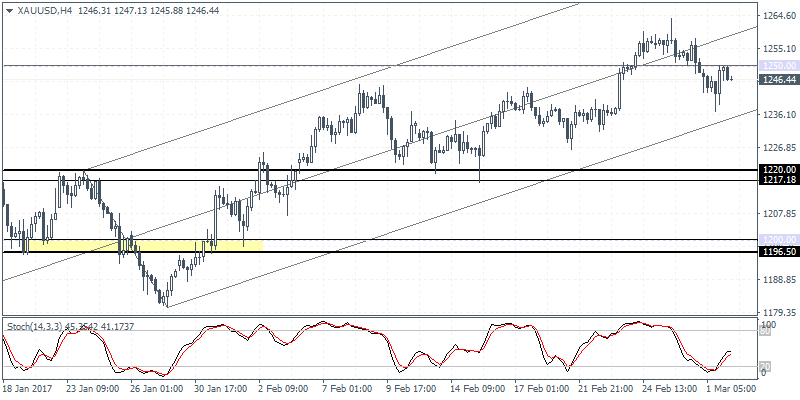Click the XAUUSD,H4 symbol title
Image resolution: width=800 pixels, height=400 pixels.
44,11
